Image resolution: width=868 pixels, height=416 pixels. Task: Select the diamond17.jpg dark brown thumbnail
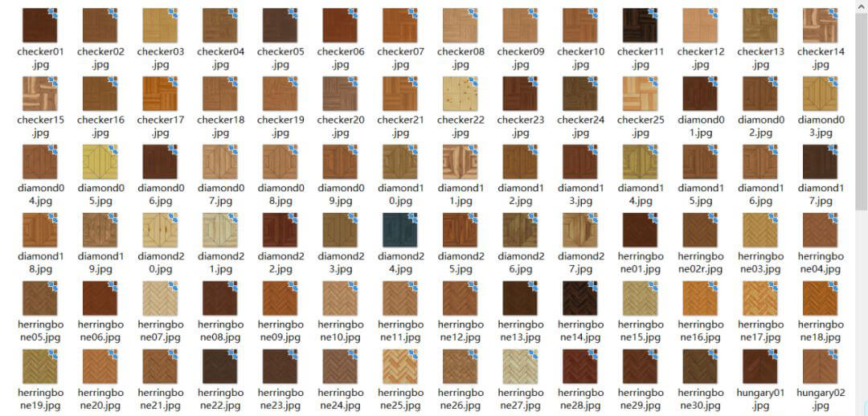(x=820, y=161)
